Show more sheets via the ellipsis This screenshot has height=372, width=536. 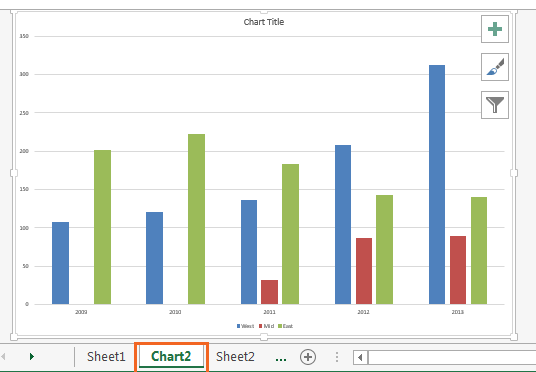(281, 358)
